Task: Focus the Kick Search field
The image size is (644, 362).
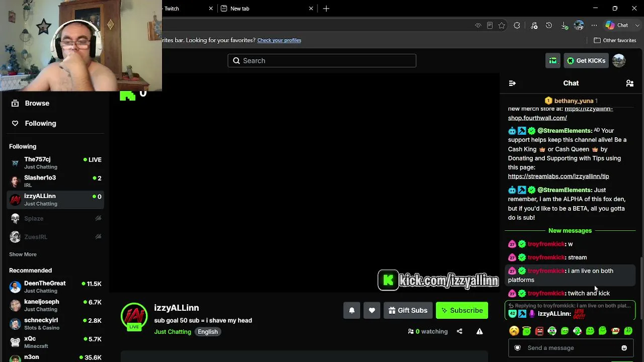Action: point(322,61)
